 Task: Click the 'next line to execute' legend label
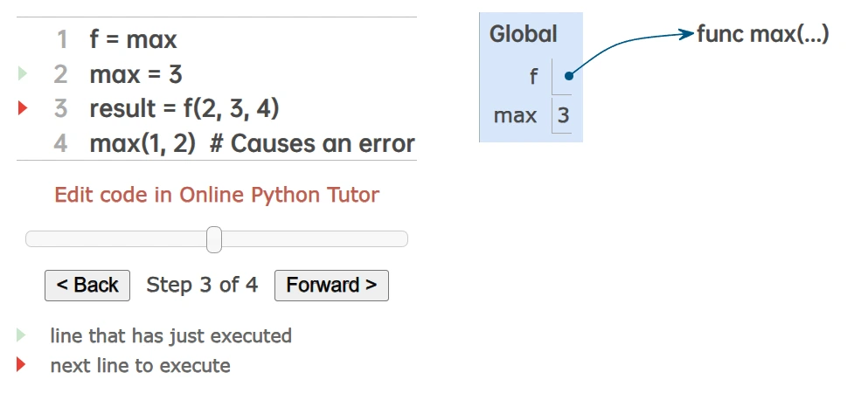point(140,365)
